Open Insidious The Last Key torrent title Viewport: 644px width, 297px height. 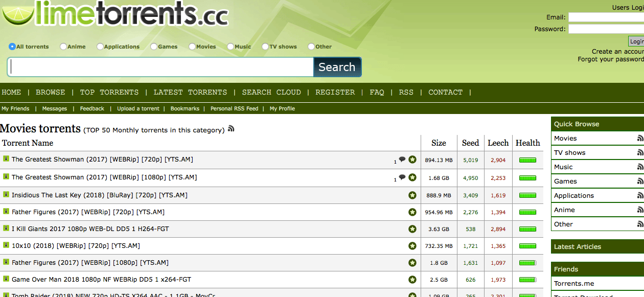[x=100, y=195]
